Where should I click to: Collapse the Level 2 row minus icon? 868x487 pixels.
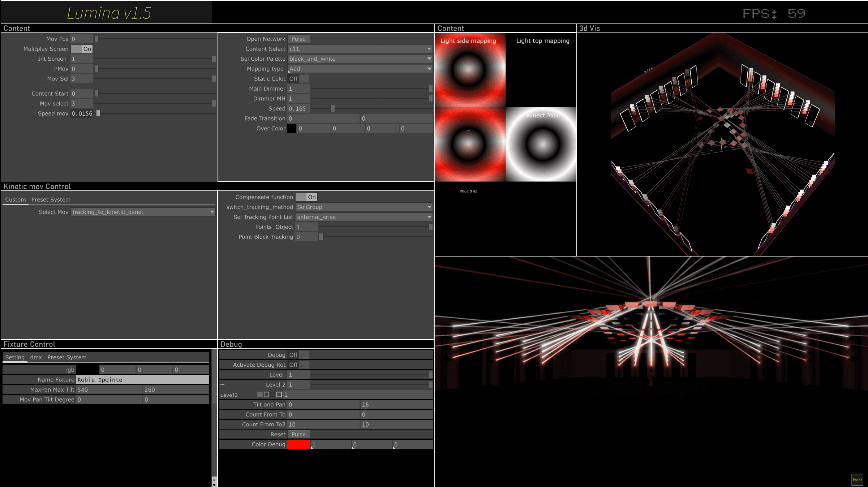pos(223,384)
